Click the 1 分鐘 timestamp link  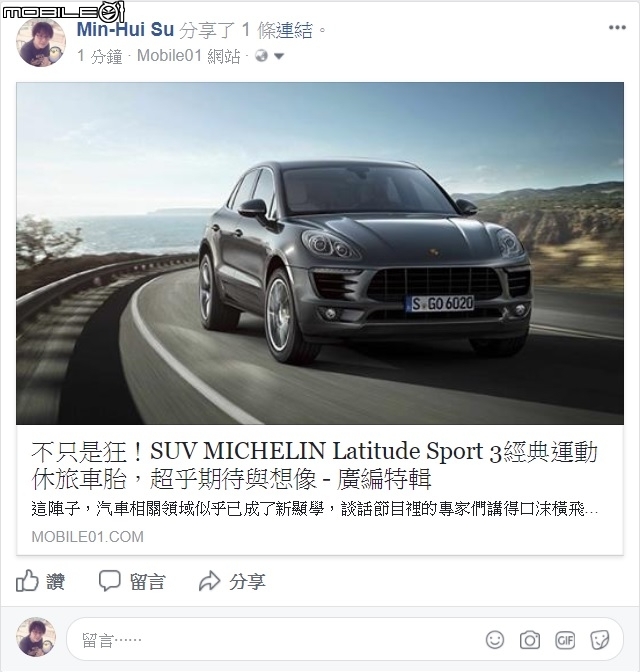coord(99,56)
